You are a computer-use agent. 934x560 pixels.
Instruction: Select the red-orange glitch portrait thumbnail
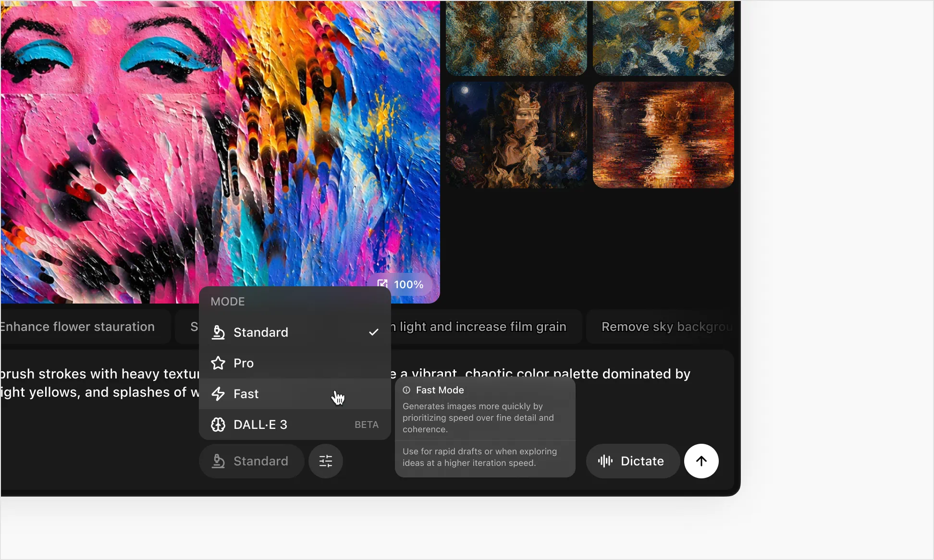(664, 135)
